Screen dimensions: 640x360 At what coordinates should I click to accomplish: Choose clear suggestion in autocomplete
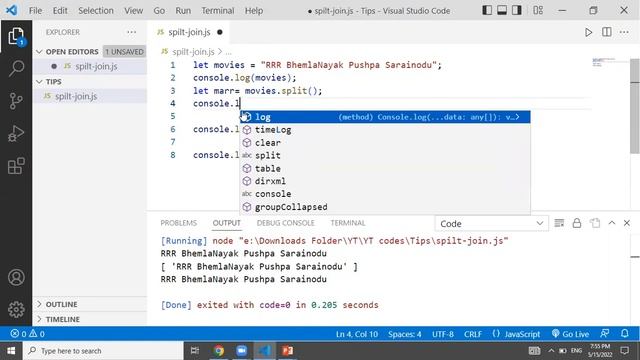click(x=385, y=143)
